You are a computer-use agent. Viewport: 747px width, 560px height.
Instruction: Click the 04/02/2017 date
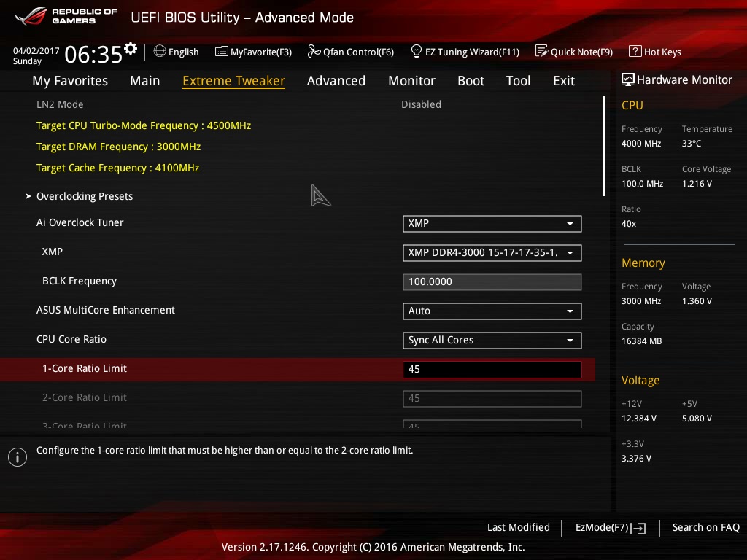[36, 51]
